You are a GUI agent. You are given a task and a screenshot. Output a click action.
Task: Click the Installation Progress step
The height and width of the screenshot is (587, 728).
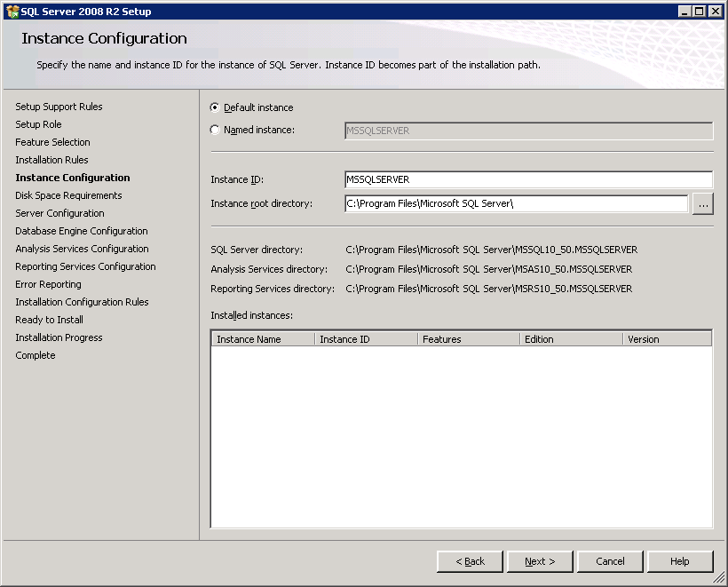click(x=59, y=337)
